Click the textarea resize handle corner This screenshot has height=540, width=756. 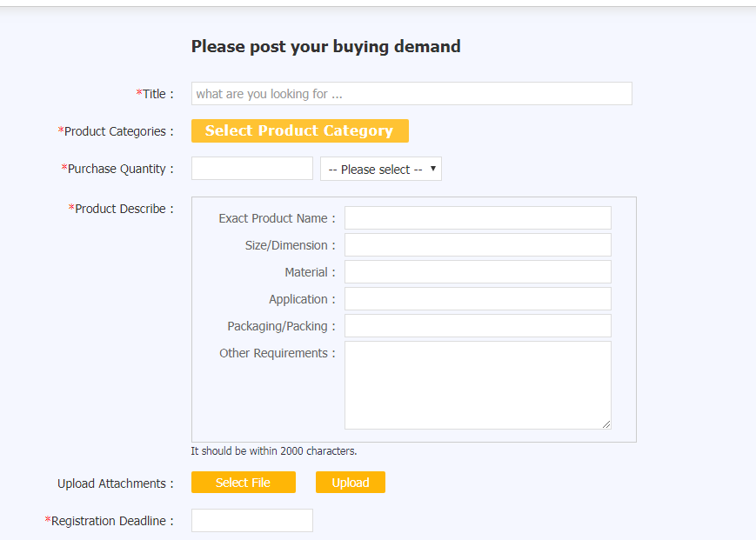pyautogui.click(x=606, y=424)
